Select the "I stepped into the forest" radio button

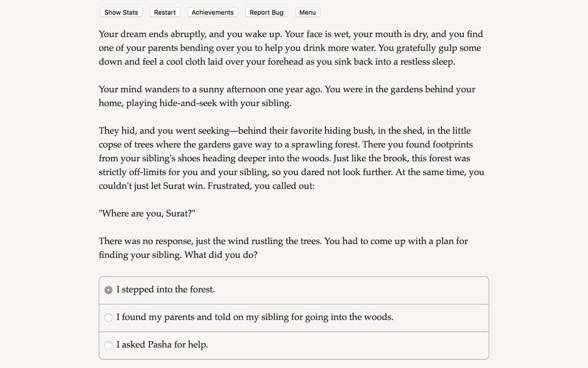point(108,290)
